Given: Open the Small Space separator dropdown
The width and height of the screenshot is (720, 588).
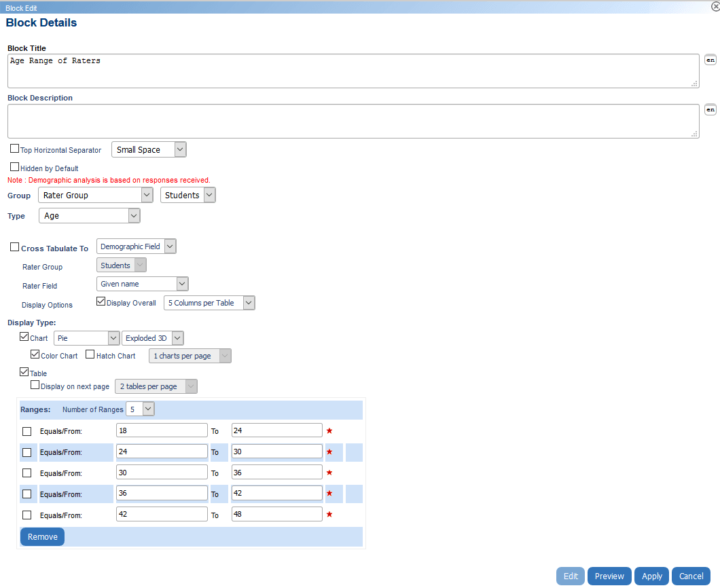Looking at the screenshot, I should (149, 149).
